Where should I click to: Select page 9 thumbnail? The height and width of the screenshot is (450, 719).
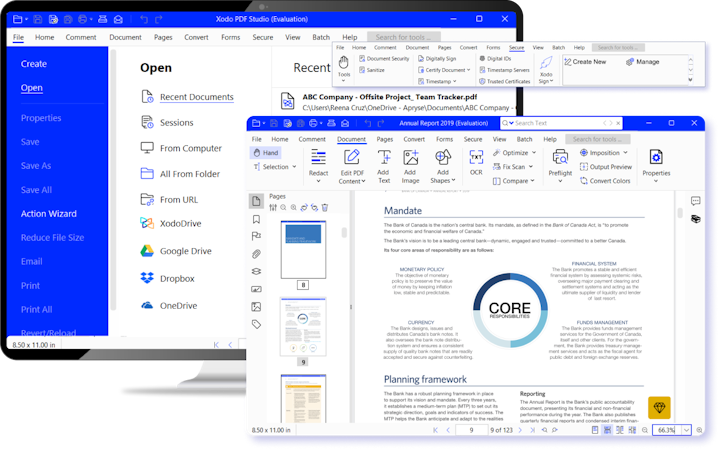pyautogui.click(x=303, y=327)
